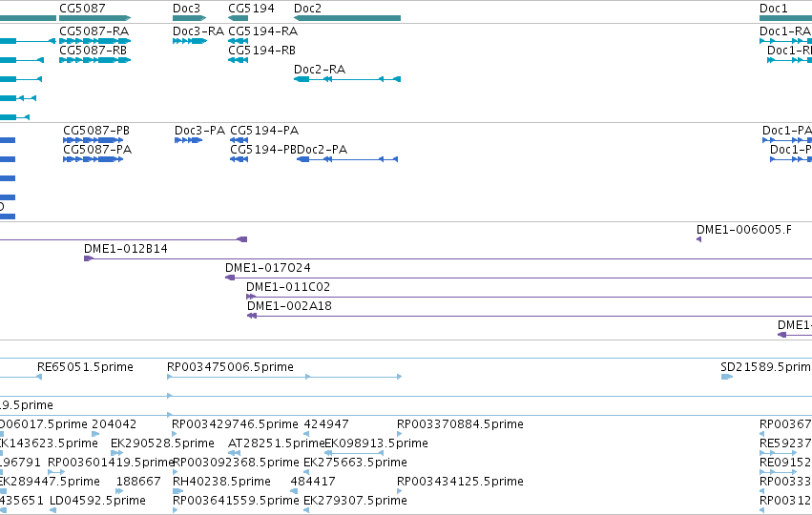Click the LD04592.5prime EST arrow

click(x=52, y=510)
